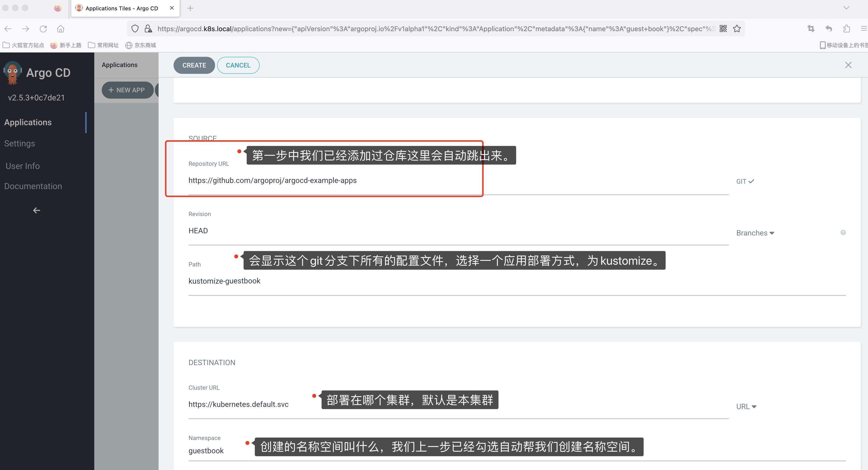
Task: Click the CANCEL button
Action: click(x=238, y=65)
